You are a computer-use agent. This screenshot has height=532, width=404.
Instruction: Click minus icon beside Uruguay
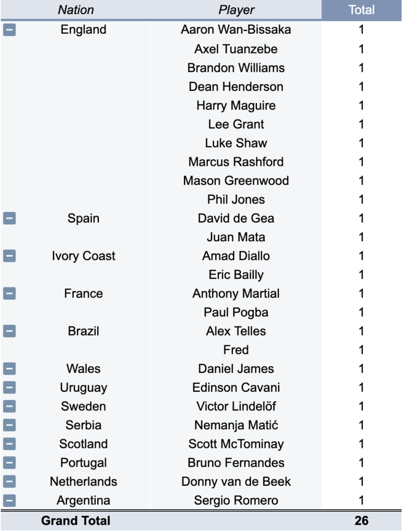9,388
